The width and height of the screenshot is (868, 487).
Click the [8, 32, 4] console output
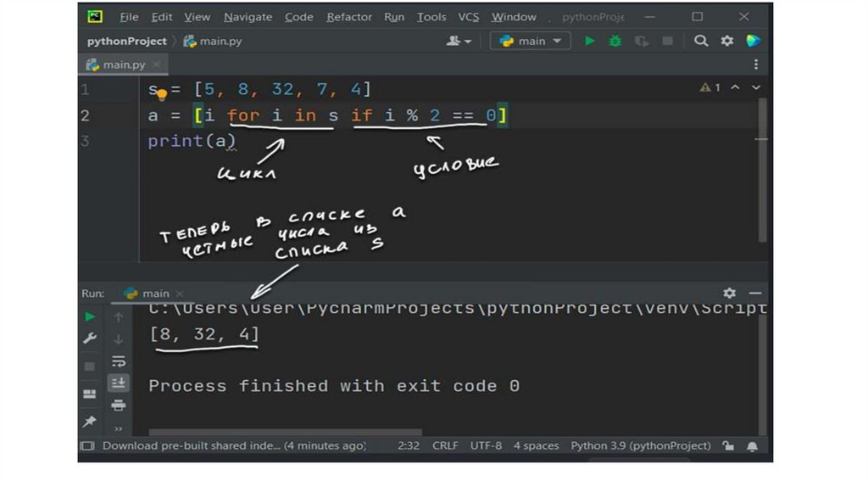(203, 334)
